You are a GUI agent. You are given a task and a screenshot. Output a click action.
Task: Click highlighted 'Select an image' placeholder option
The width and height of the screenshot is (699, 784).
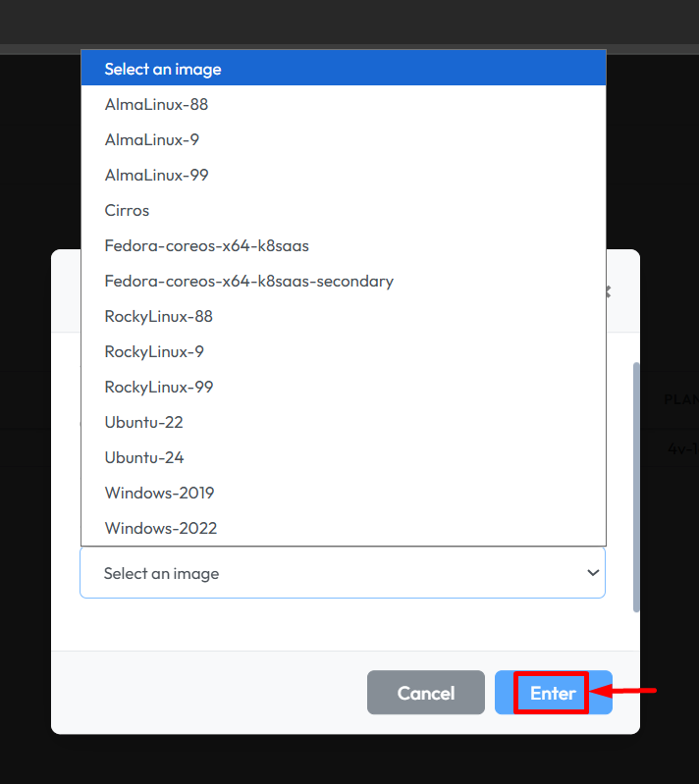coord(163,69)
